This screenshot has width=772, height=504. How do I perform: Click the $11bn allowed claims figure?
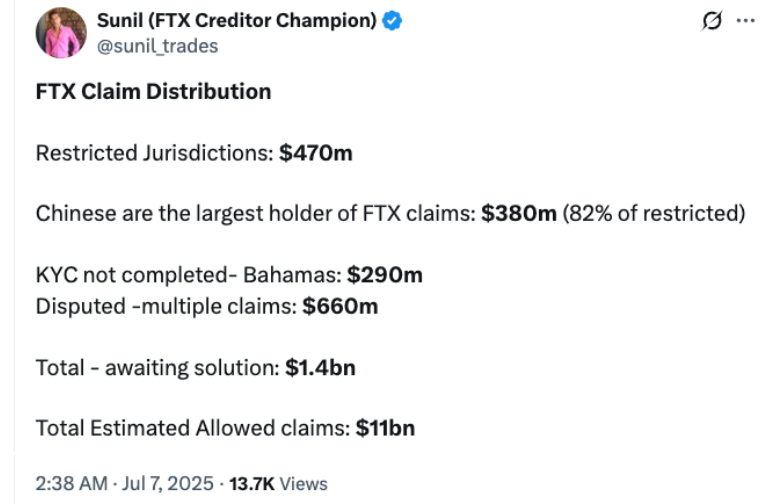pyautogui.click(x=385, y=428)
